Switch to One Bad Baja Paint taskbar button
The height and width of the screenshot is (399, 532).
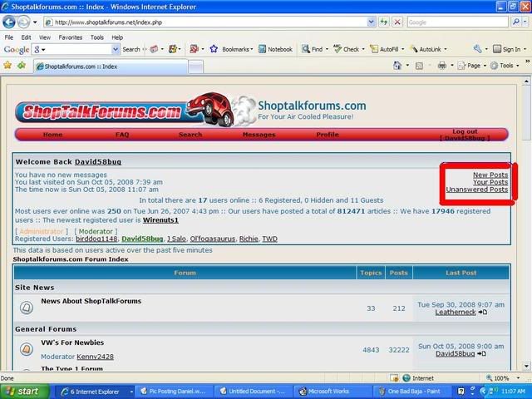click(411, 391)
